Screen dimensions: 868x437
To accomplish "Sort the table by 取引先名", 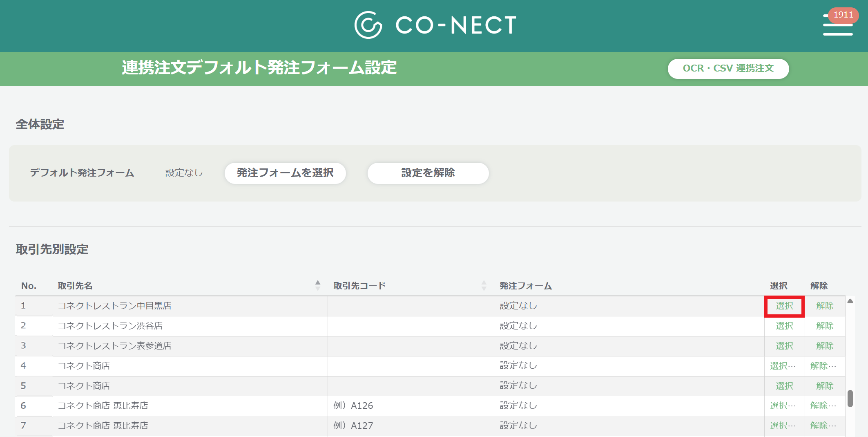I will coord(318,285).
